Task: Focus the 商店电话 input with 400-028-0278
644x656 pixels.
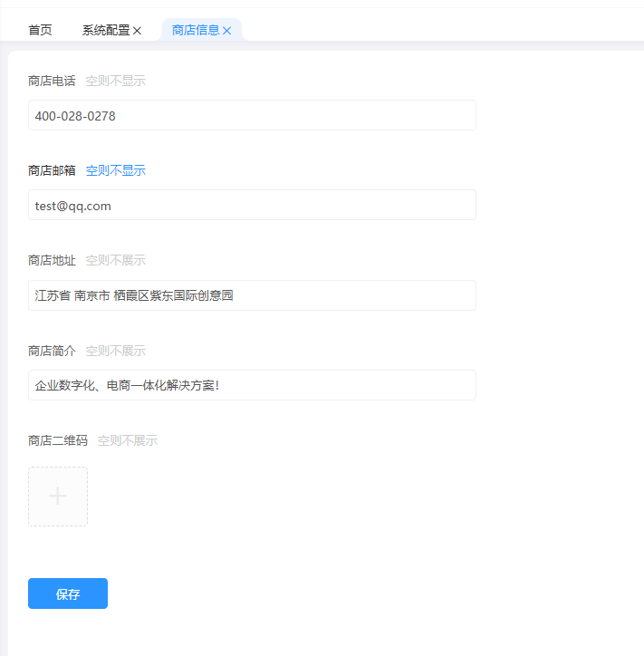Action: point(252,116)
